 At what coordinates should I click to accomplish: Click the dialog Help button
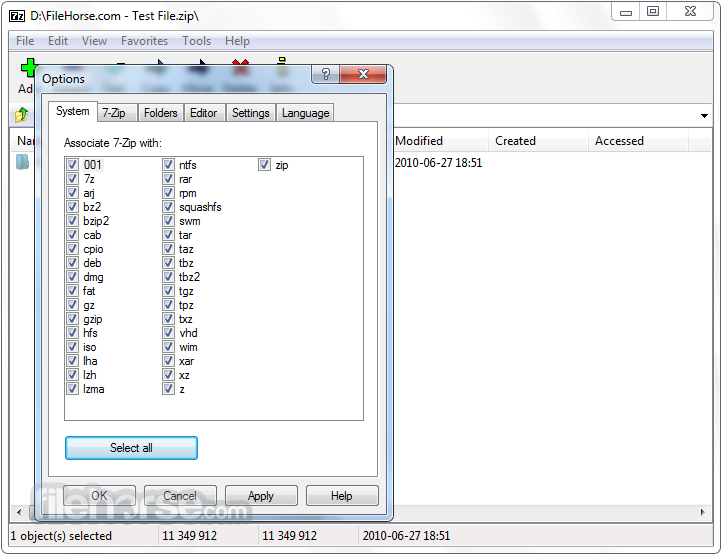point(342,496)
